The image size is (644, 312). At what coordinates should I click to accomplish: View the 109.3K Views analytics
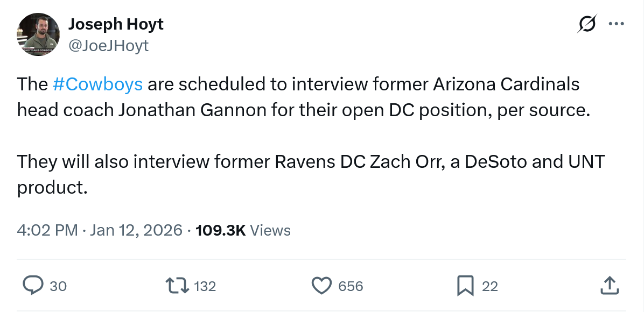pyautogui.click(x=243, y=231)
